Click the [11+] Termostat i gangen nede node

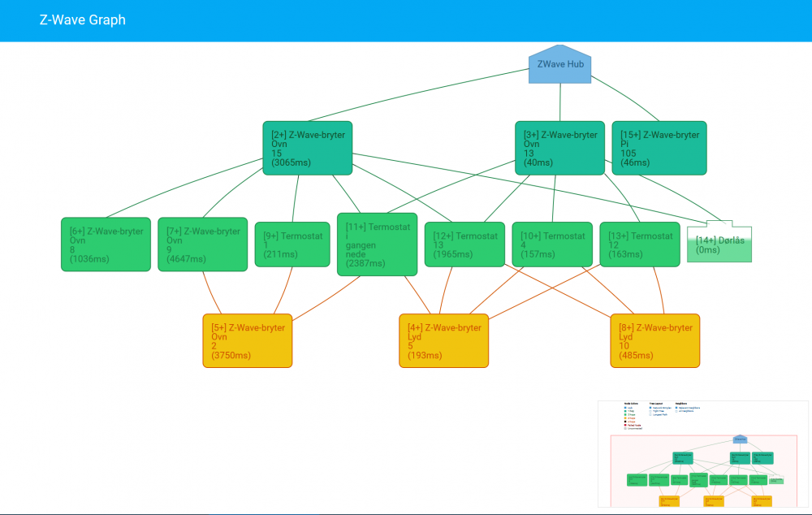[x=377, y=245]
